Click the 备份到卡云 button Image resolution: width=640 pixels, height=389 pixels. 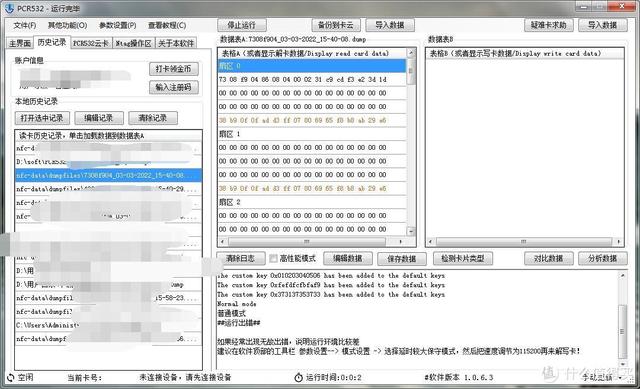tap(336, 25)
